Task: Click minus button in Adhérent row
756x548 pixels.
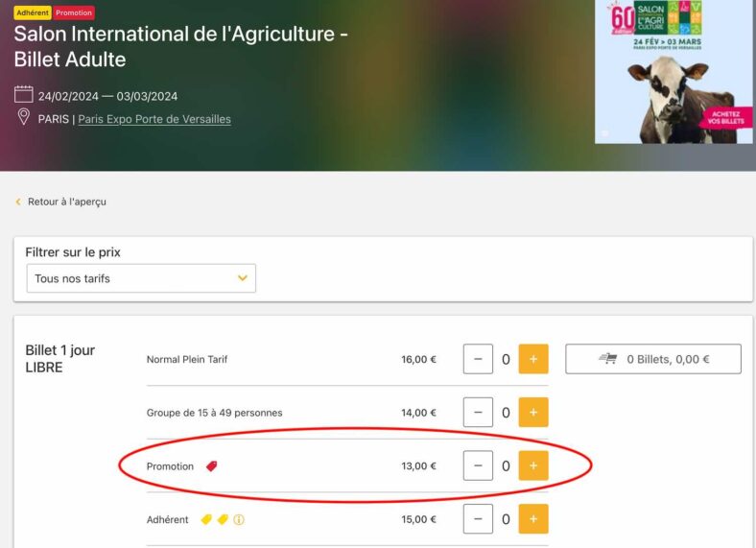Action: (x=478, y=519)
